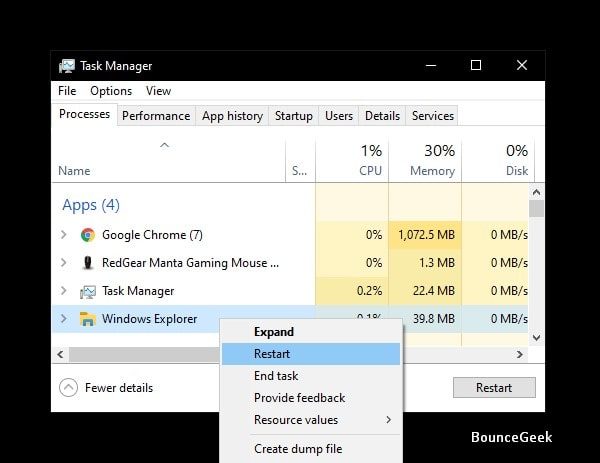This screenshot has width=600, height=463.
Task: Expand the Windows Explorer process row
Action: [x=64, y=318]
